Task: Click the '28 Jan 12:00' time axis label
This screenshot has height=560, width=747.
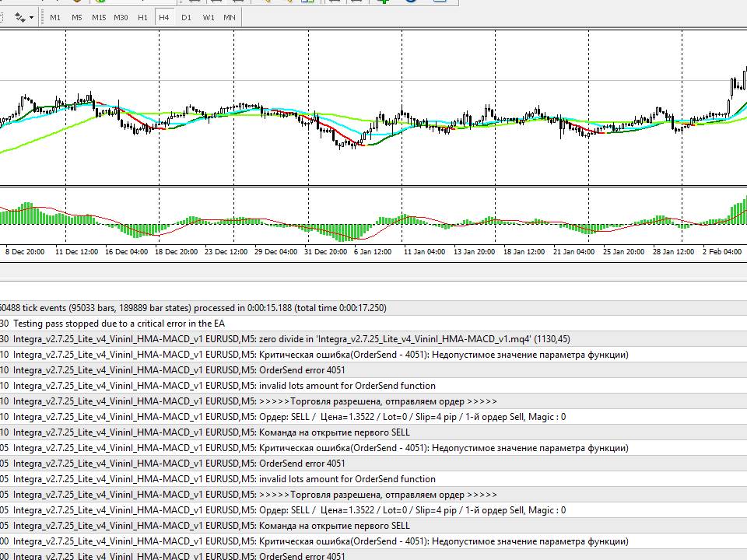Action: pyautogui.click(x=673, y=251)
